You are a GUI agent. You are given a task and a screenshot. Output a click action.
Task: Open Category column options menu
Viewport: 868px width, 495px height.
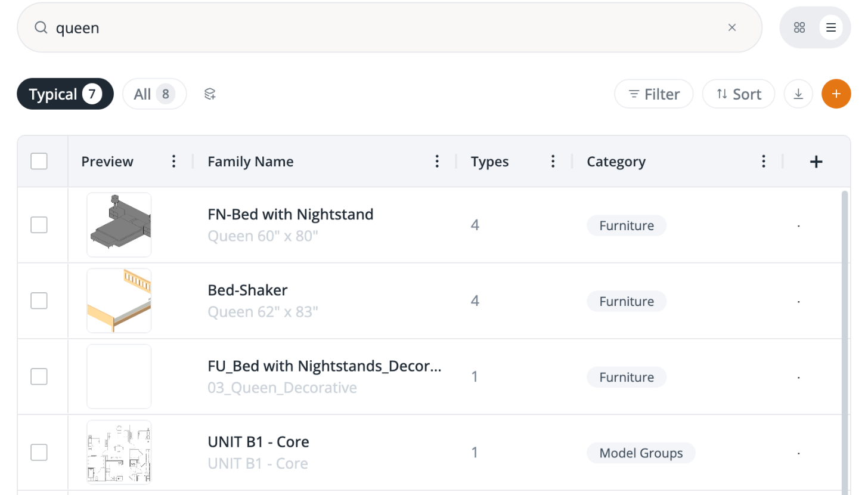763,162
